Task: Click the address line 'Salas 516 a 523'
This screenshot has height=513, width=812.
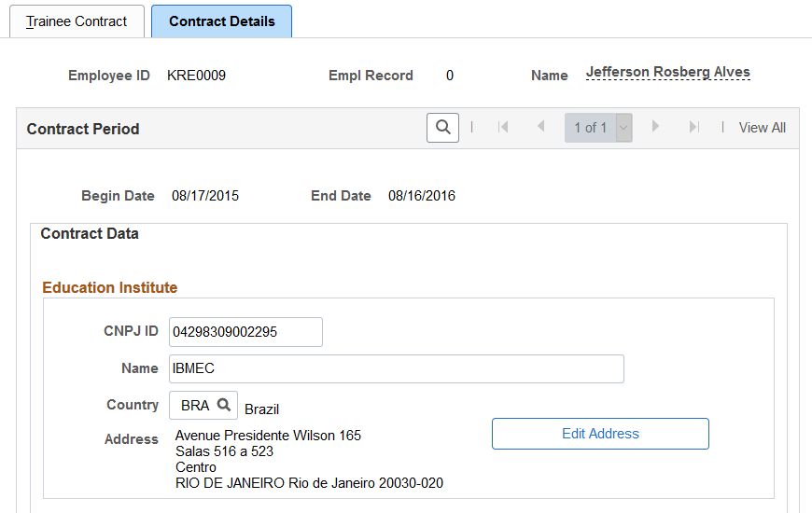Action: (x=224, y=451)
